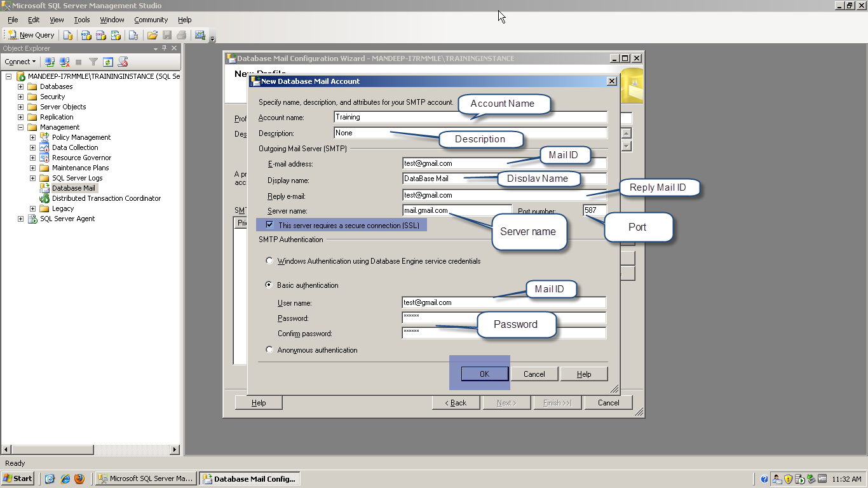Screen dimensions: 868x488
Task: Expand the Server Objects folder
Action: click(20, 107)
